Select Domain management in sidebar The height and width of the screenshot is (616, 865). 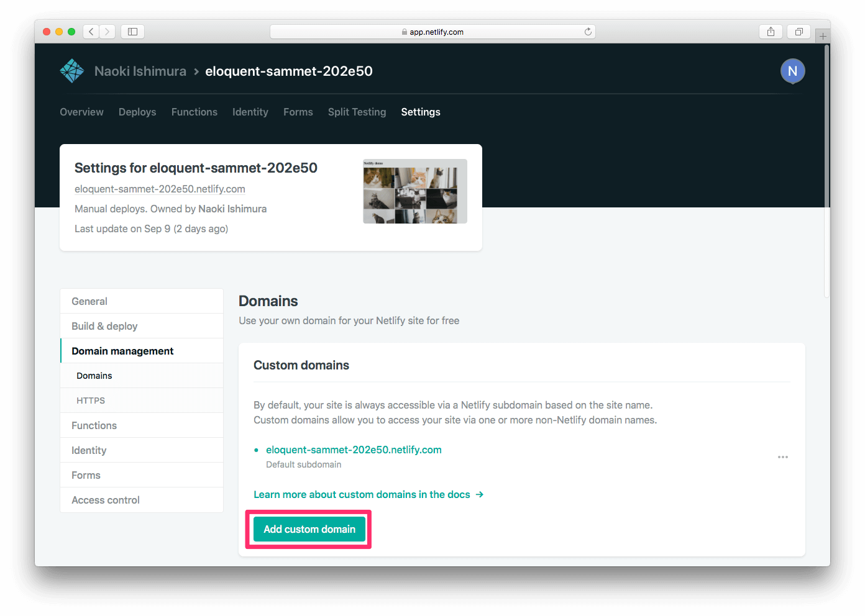pyautogui.click(x=142, y=351)
